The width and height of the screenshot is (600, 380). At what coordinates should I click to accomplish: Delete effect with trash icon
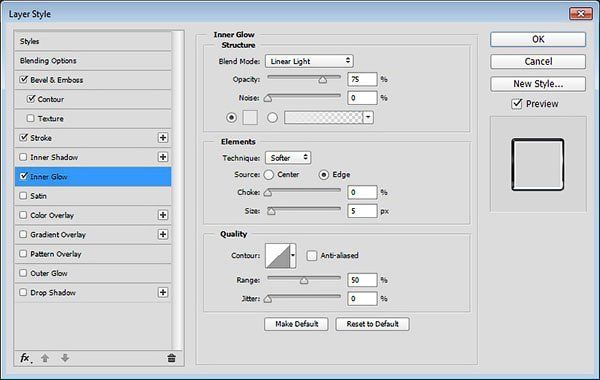click(171, 358)
